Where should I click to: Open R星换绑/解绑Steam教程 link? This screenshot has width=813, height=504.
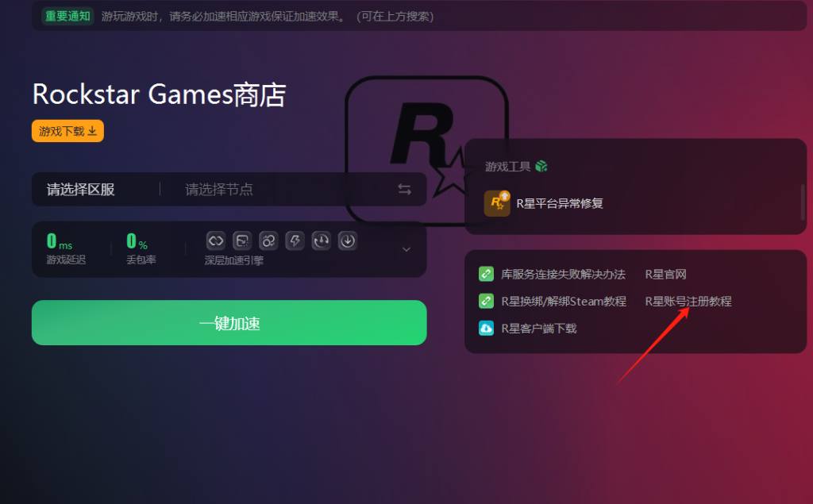pyautogui.click(x=564, y=302)
